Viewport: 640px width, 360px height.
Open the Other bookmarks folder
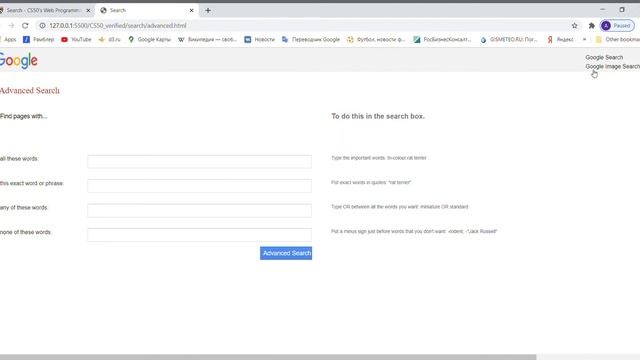618,40
